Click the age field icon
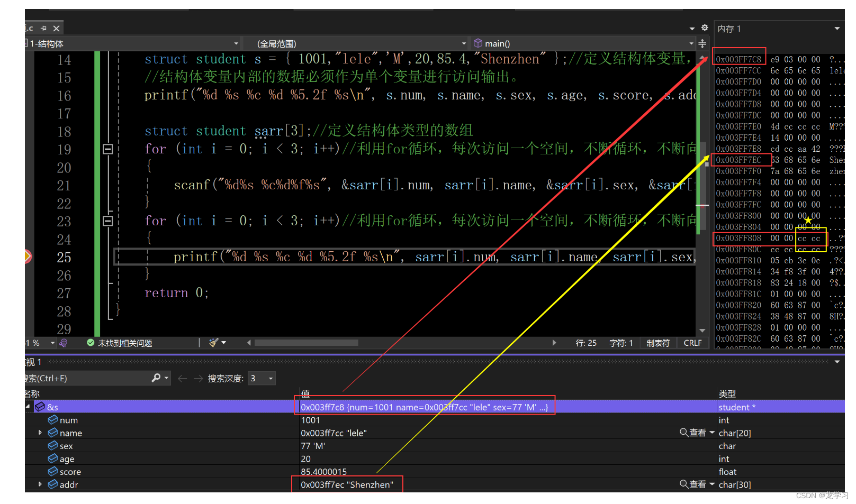The height and width of the screenshot is (504, 856). pos(53,459)
